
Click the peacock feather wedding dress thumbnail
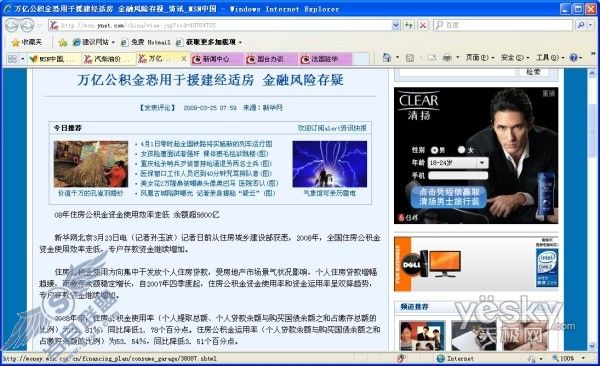[x=91, y=164]
